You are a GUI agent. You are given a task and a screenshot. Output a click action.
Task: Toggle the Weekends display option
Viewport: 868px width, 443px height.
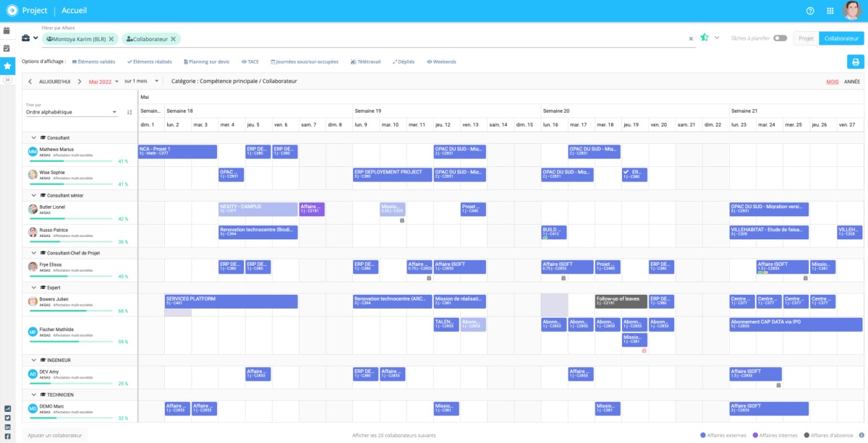[x=441, y=62]
